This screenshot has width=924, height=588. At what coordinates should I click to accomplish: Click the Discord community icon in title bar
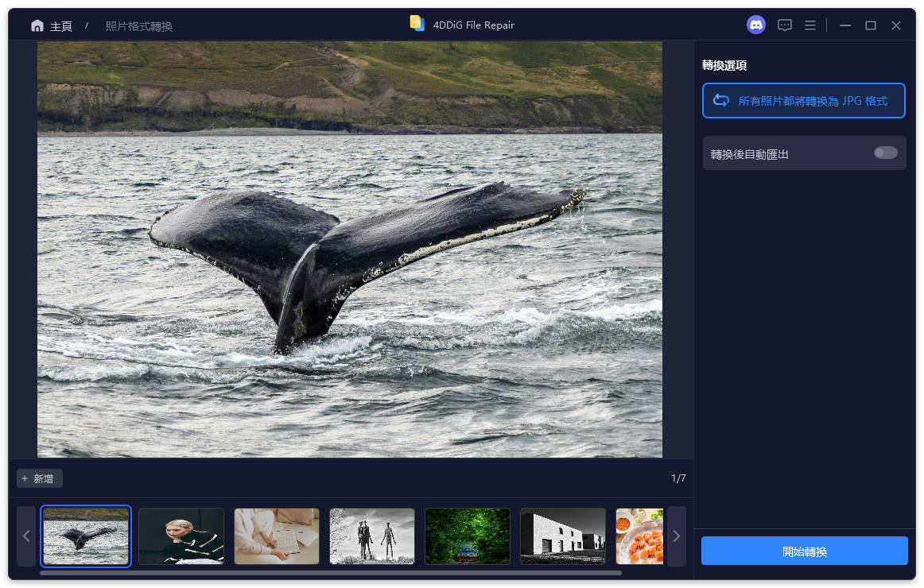tap(755, 25)
